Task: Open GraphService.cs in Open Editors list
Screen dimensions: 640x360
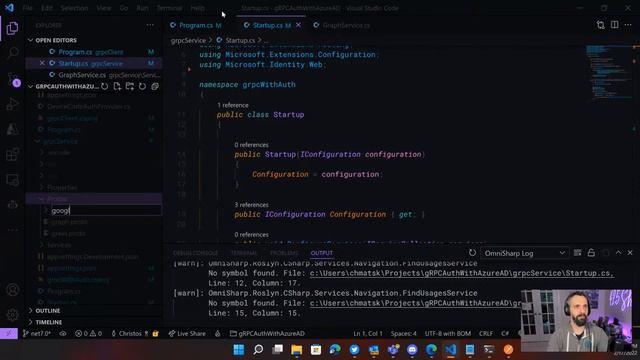Action: point(93,75)
